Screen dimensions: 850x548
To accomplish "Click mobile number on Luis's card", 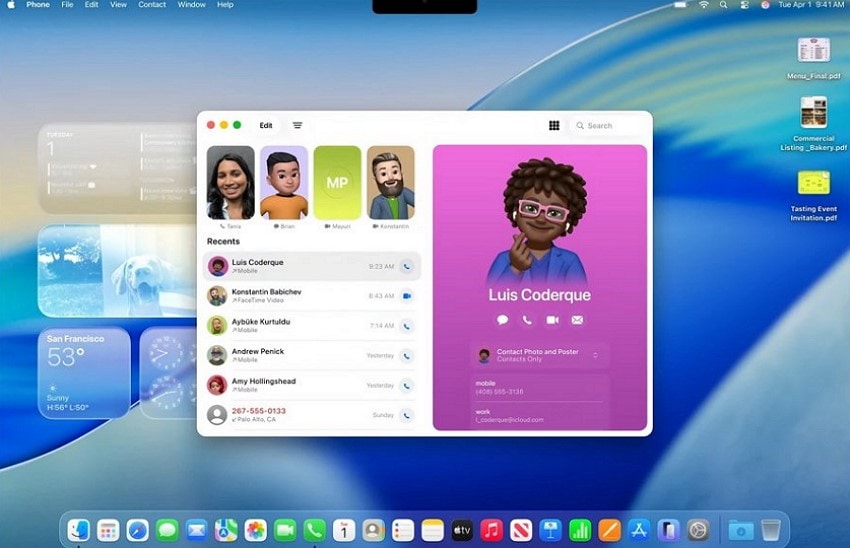I will coord(499,391).
